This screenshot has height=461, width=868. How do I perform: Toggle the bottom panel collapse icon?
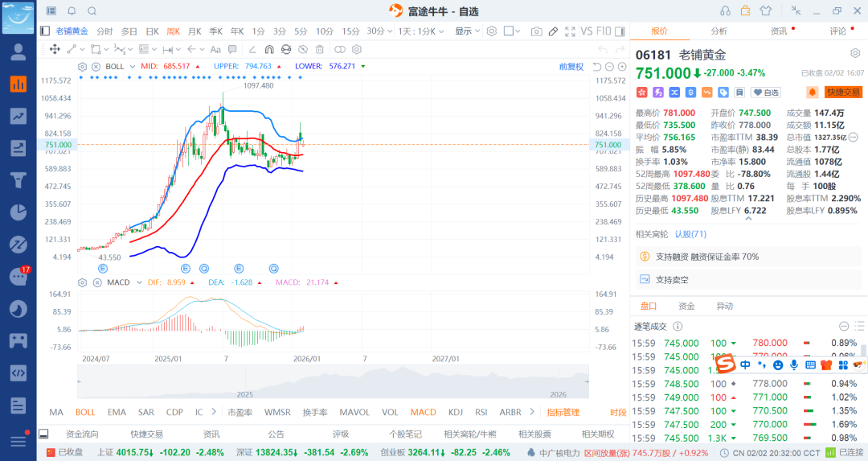pyautogui.click(x=43, y=434)
